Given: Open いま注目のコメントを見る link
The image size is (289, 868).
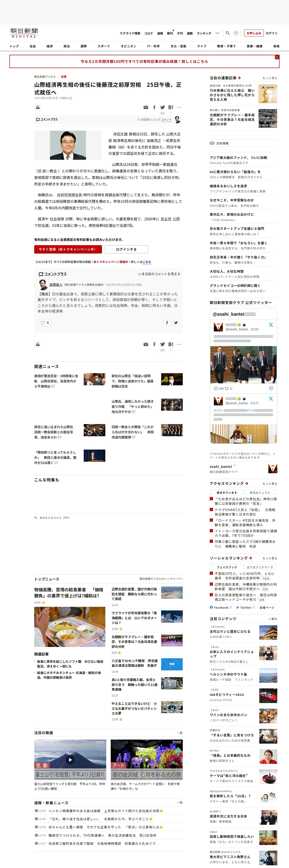Looking at the screenshot, I should pyautogui.click(x=159, y=274).
